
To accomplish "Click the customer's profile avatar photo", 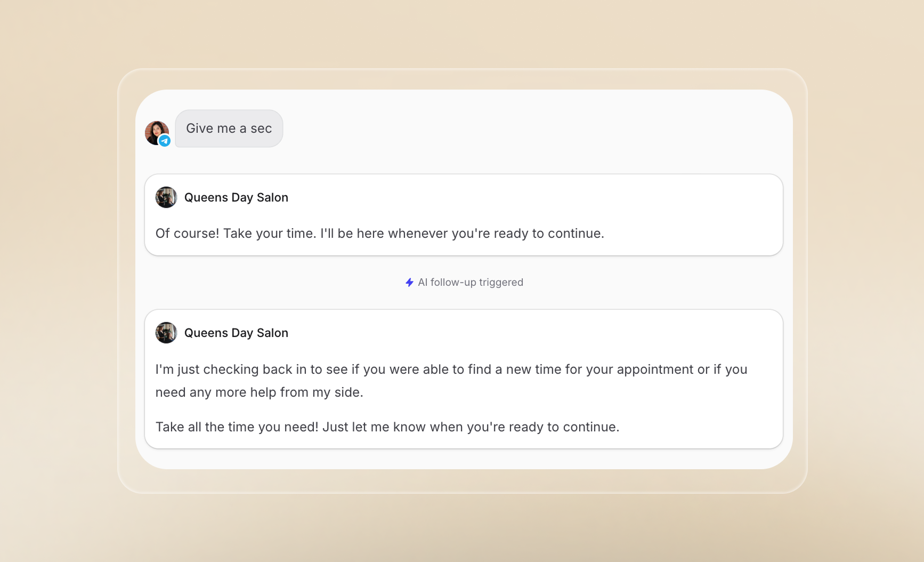I will (x=157, y=133).
